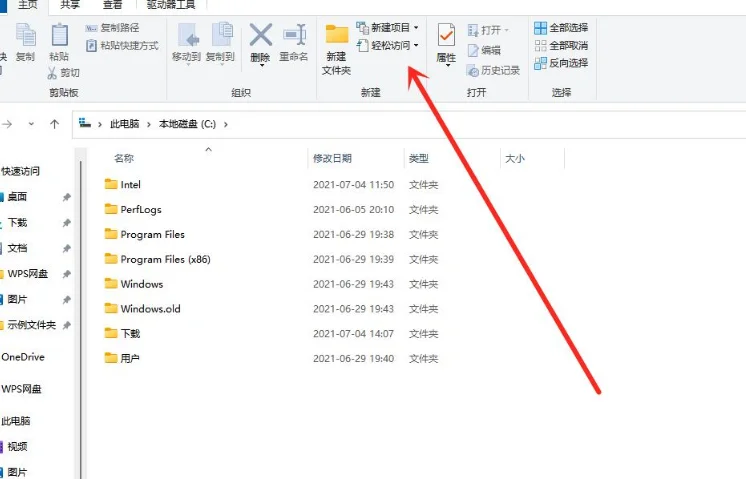This screenshot has height=479, width=746.
Task: Click the Delete (删除) red X icon
Action: (261, 37)
